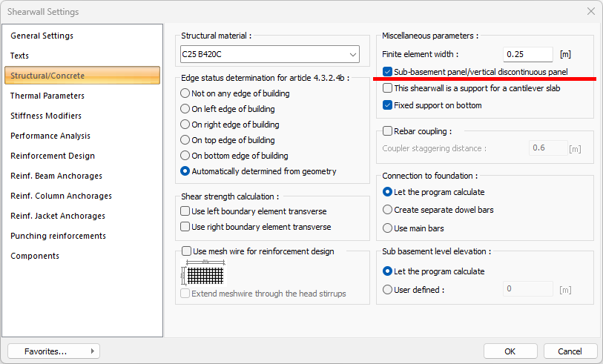603x364 pixels.
Task: Select User defined sub basement elevation
Action: point(388,290)
